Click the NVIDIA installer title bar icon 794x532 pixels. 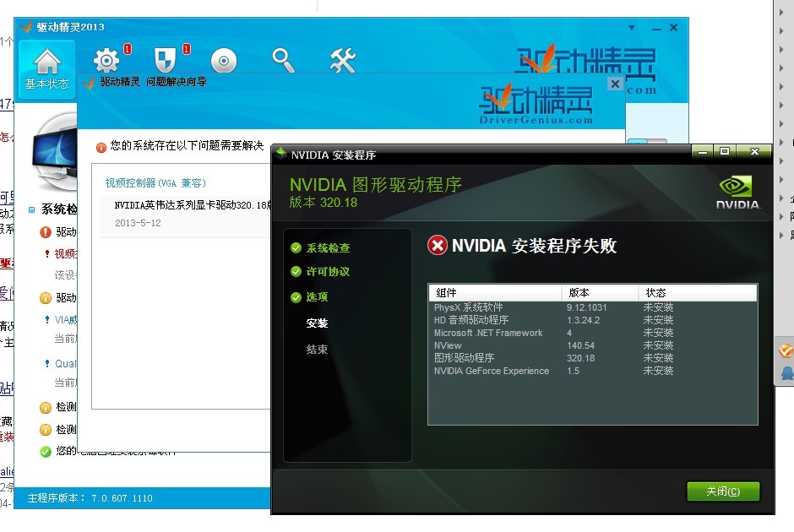coord(280,154)
